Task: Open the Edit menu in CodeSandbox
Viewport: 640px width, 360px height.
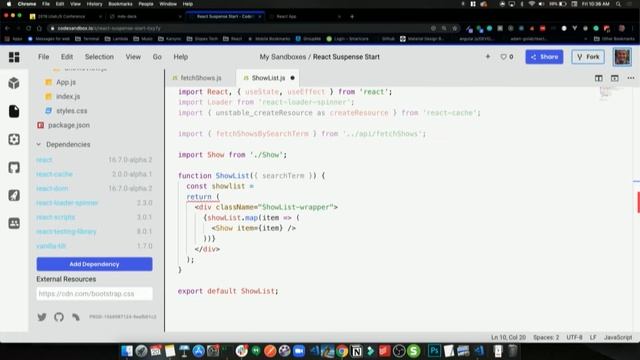Action: coord(67,57)
